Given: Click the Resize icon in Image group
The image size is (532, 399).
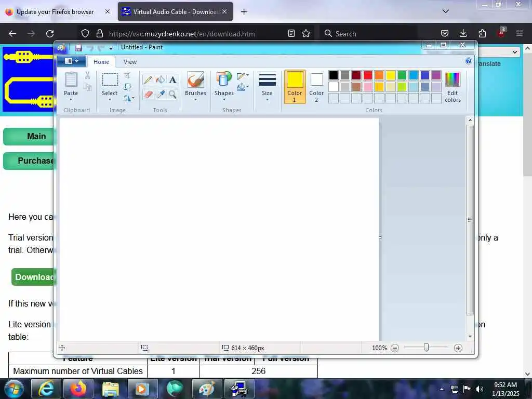Looking at the screenshot, I should [x=127, y=87].
